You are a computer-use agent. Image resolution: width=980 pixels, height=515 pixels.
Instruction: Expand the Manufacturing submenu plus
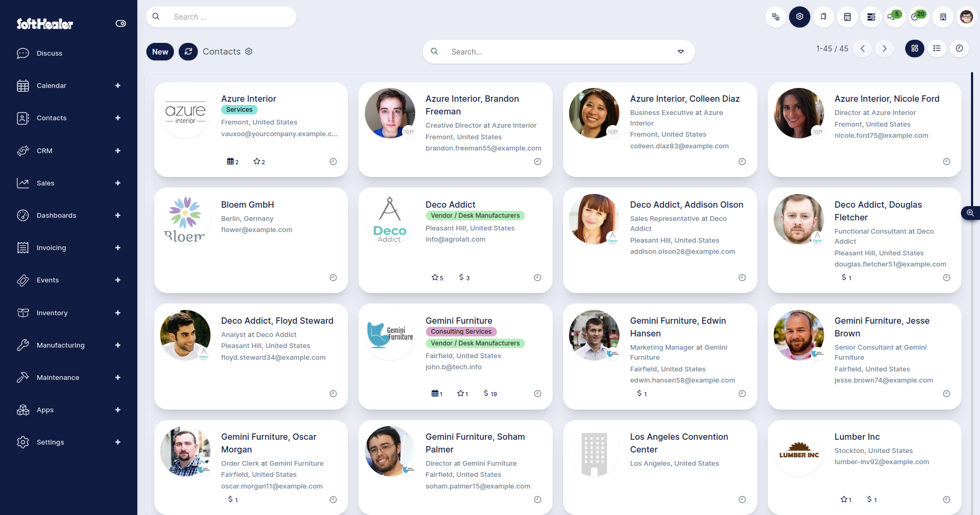[x=118, y=345]
